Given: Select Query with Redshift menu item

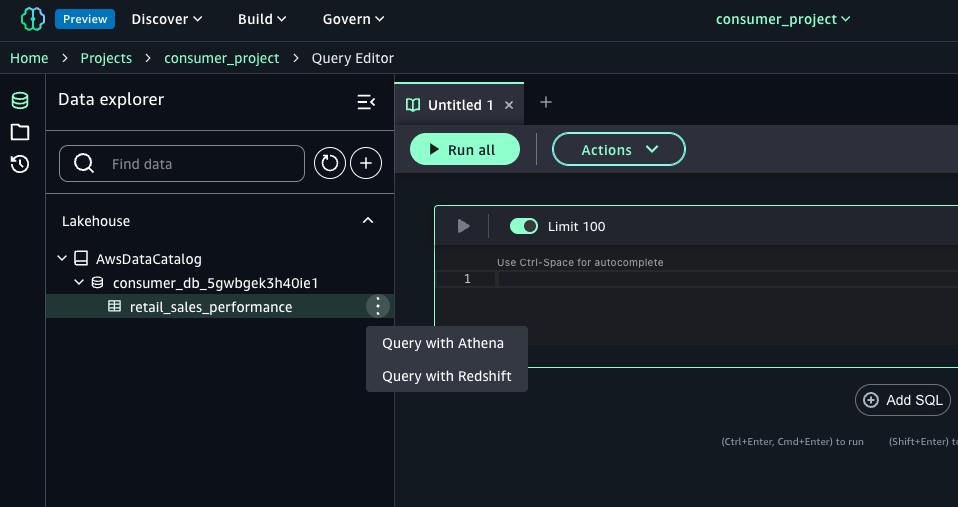Looking at the screenshot, I should click(447, 376).
